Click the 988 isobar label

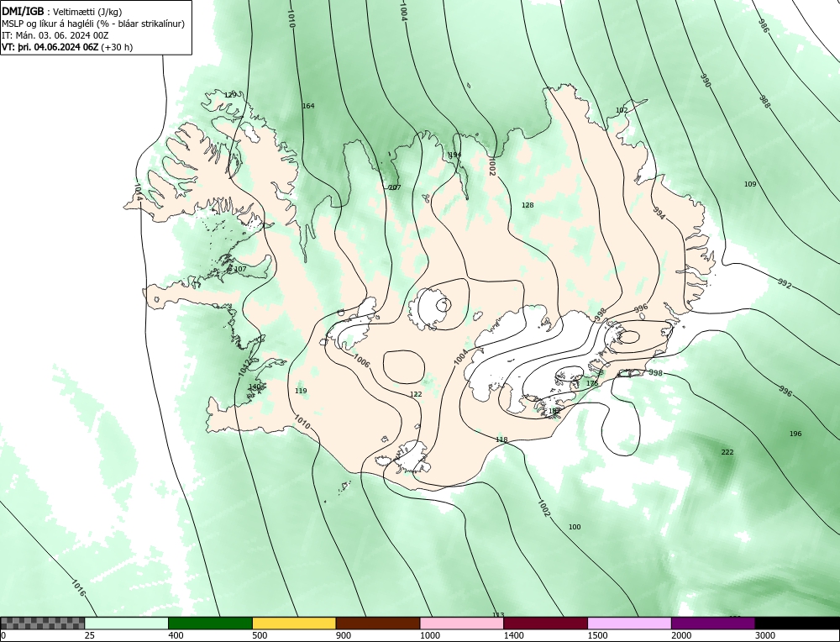click(764, 102)
